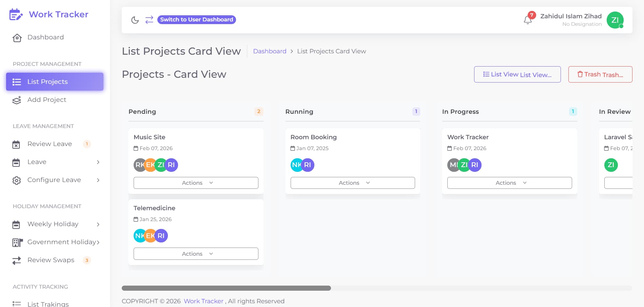Screen dimensions: 644x307
Task: Open Actions dropdown on Telemedicine card
Action: point(196,254)
